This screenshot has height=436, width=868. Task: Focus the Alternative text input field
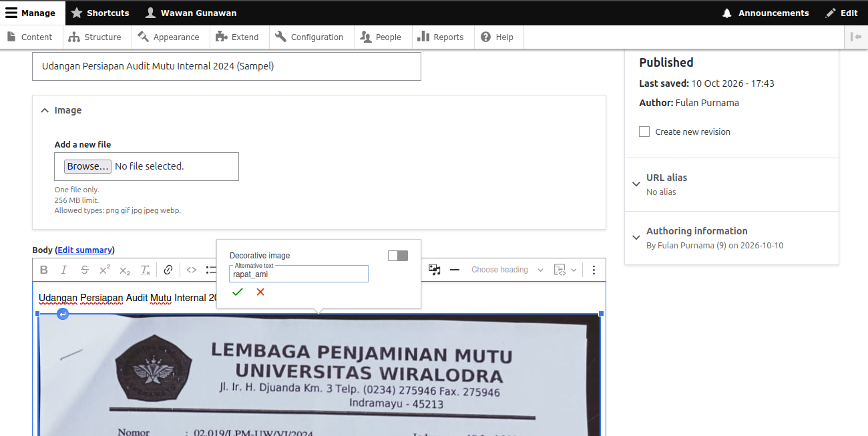click(298, 274)
